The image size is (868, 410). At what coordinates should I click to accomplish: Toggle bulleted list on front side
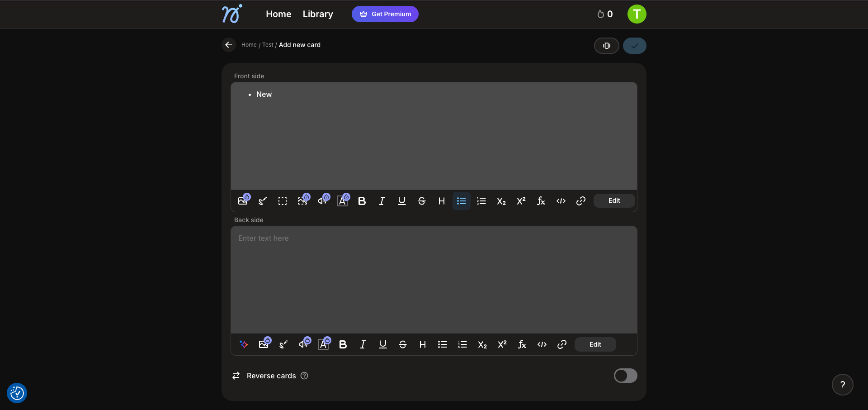461,201
